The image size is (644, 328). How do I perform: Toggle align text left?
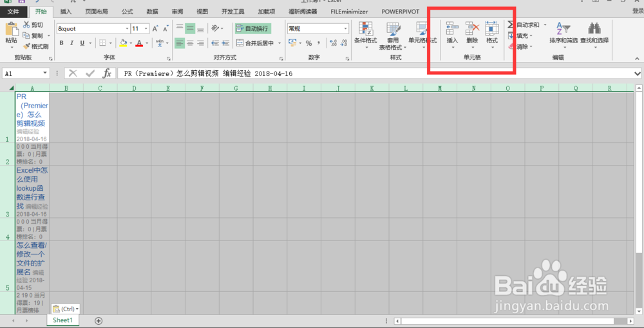pyautogui.click(x=180, y=43)
